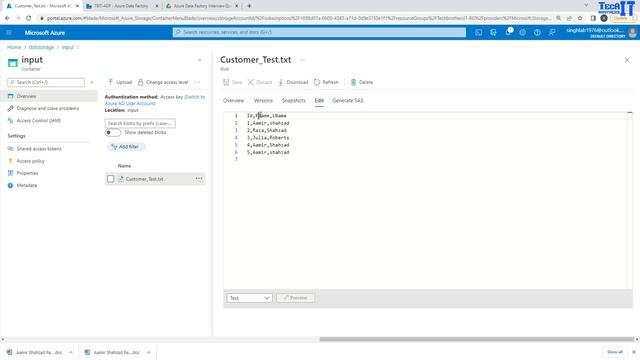
Task: Open Access policy setting
Action: coord(31,161)
